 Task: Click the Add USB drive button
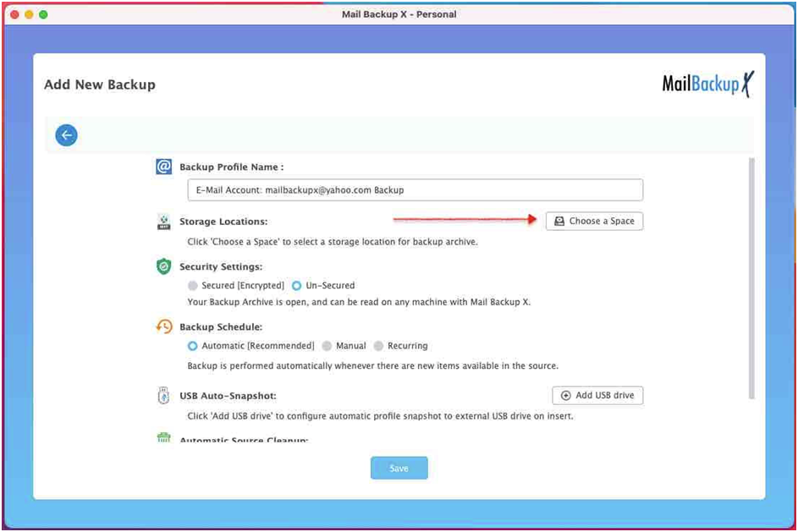tap(597, 395)
